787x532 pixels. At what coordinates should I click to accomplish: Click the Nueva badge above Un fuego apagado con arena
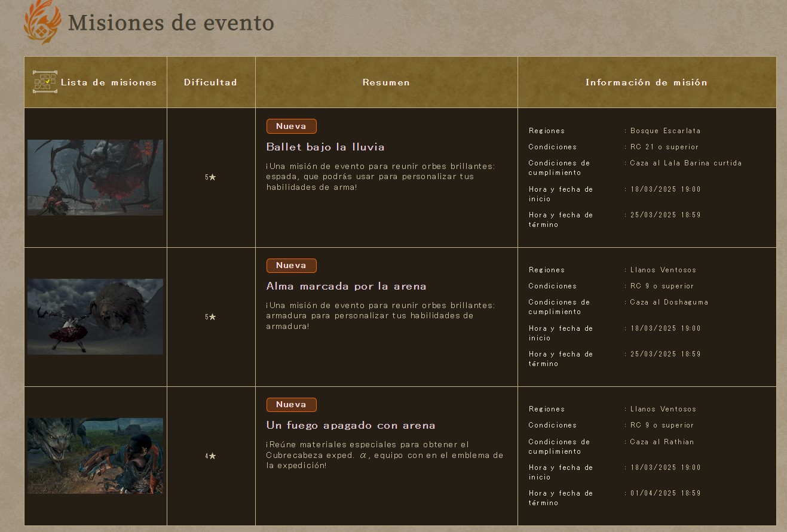coord(291,404)
